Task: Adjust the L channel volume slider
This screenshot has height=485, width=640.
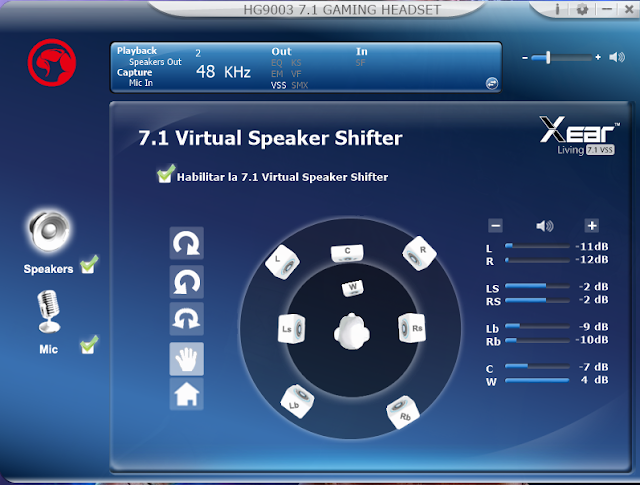Action: pos(537,246)
